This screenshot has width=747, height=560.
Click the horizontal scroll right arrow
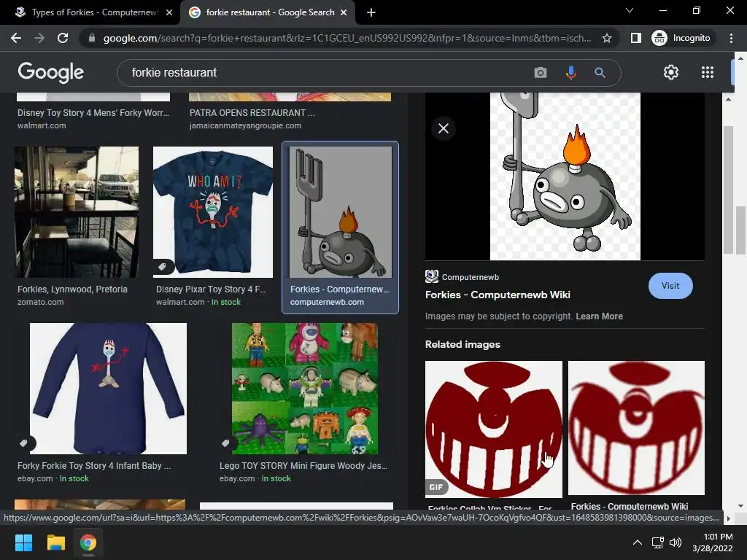(x=728, y=518)
